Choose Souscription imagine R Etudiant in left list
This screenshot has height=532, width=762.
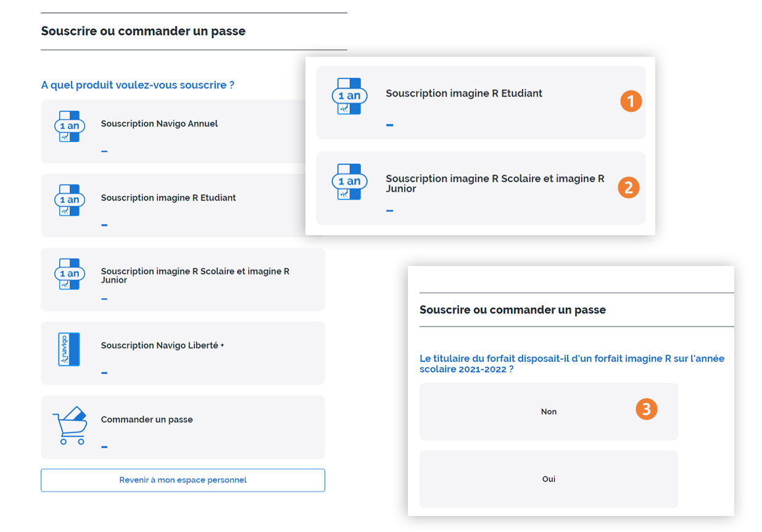[183, 206]
